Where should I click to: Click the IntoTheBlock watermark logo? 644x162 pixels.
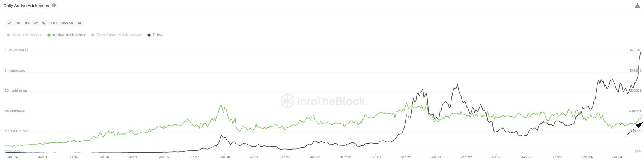point(323,101)
